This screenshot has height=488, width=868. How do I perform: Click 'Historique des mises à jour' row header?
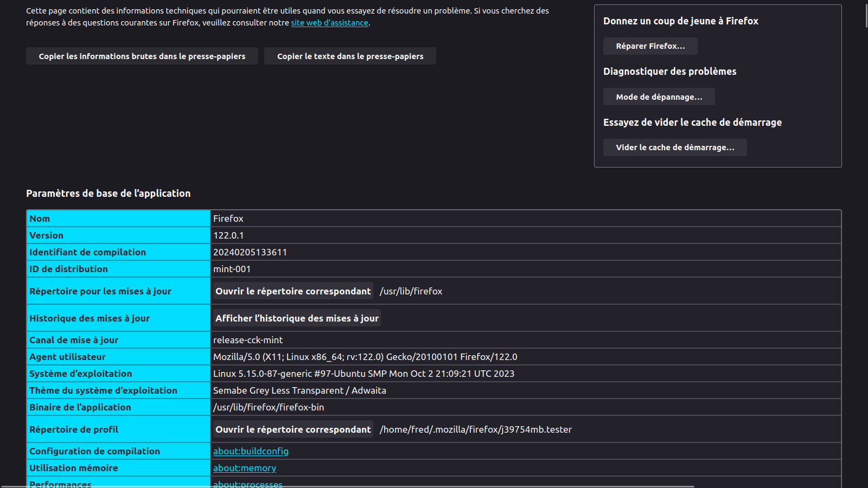pos(118,318)
